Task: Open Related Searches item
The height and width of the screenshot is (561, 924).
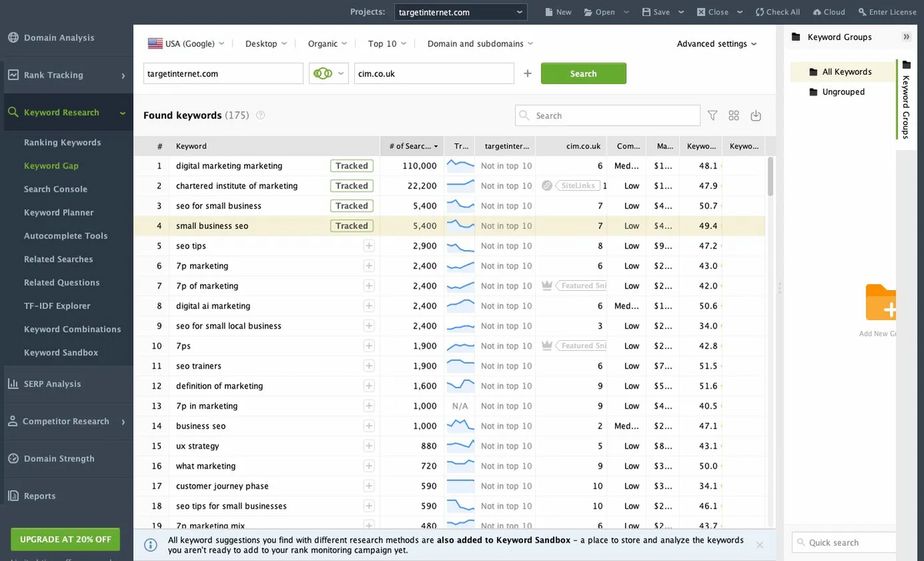Action: click(58, 259)
